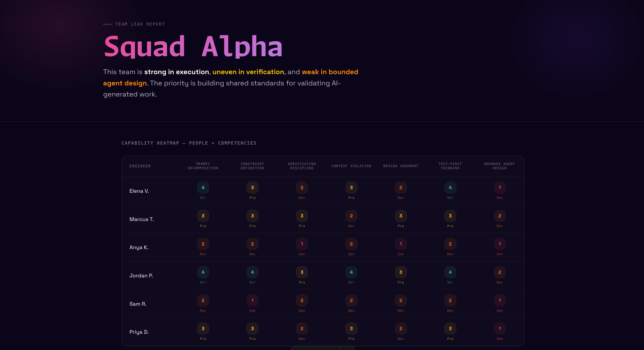Select the Prompt Decomposition column header

tap(203, 166)
